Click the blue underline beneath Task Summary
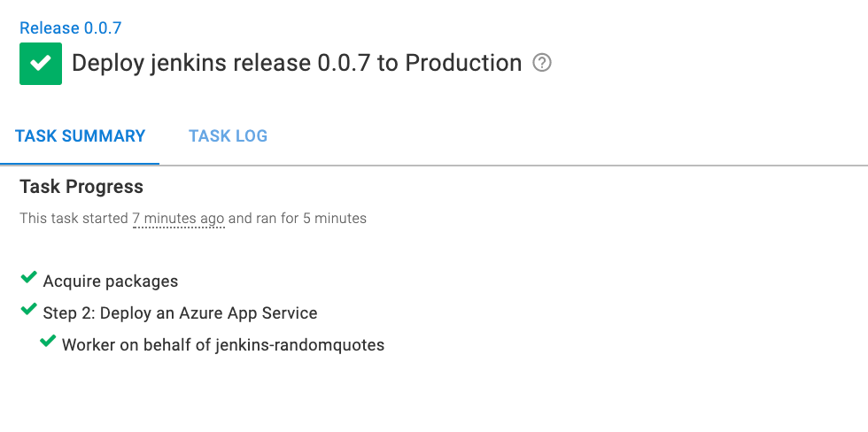868x432 pixels. pyautogui.click(x=80, y=164)
